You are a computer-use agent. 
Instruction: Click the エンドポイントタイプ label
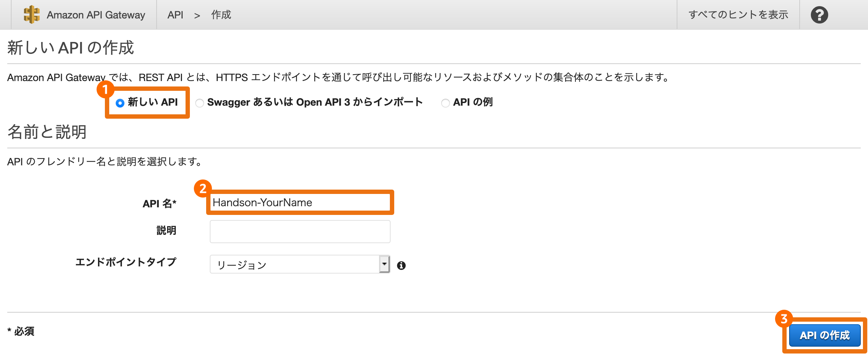coord(126,262)
